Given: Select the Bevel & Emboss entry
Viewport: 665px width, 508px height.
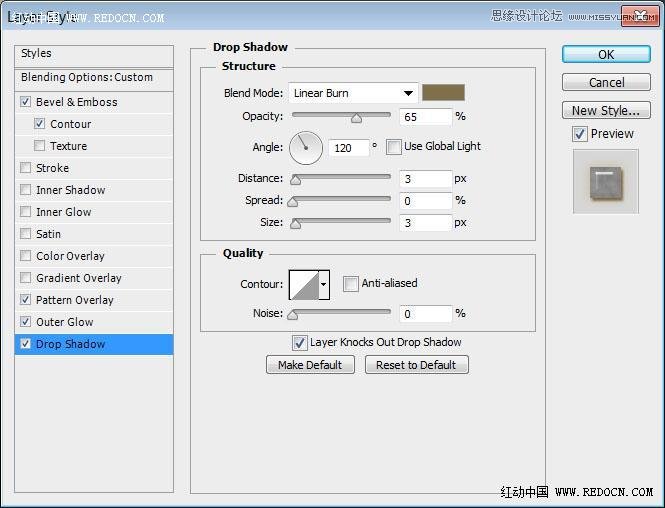Looking at the screenshot, I should coord(94,102).
